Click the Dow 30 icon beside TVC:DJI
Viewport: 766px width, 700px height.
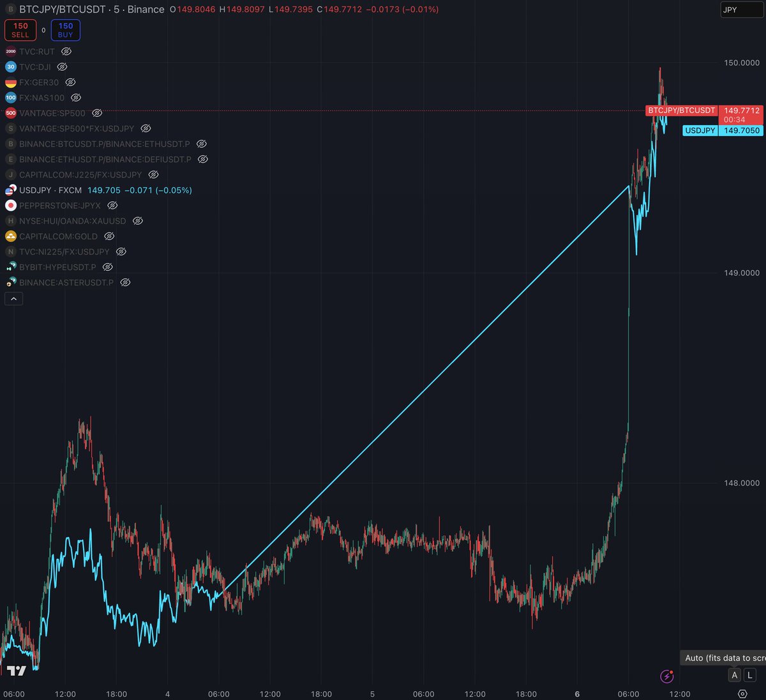coord(11,67)
